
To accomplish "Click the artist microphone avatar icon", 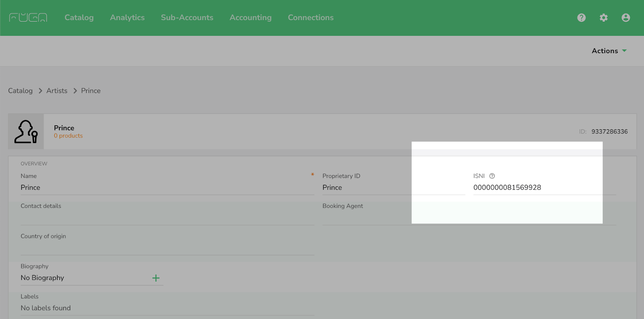I will click(26, 131).
